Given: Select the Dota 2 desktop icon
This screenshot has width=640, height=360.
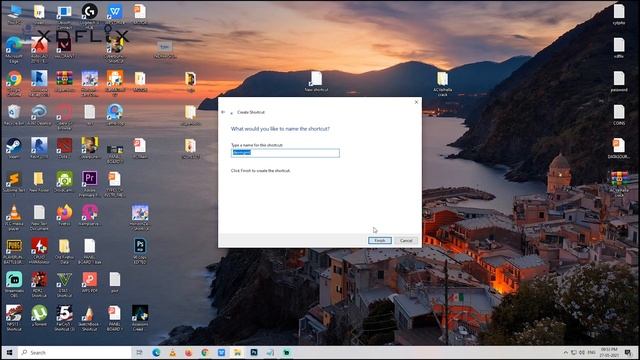Looking at the screenshot, I should [64, 148].
